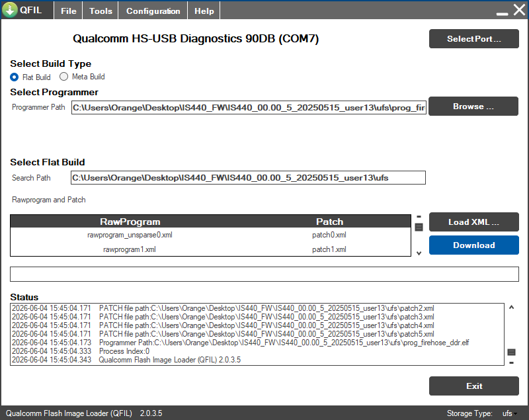The image size is (529, 420).
Task: Open the File menu
Action: coord(69,11)
